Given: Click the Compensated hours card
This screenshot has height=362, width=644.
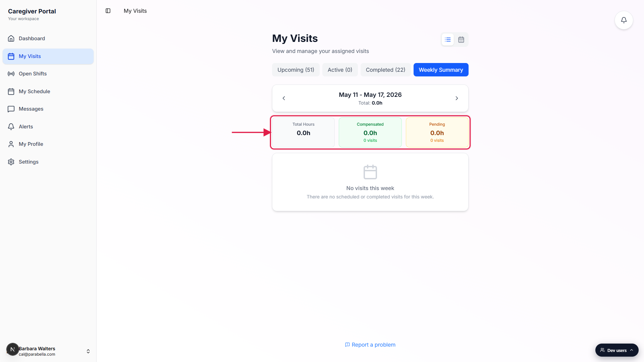Looking at the screenshot, I should pyautogui.click(x=370, y=132).
